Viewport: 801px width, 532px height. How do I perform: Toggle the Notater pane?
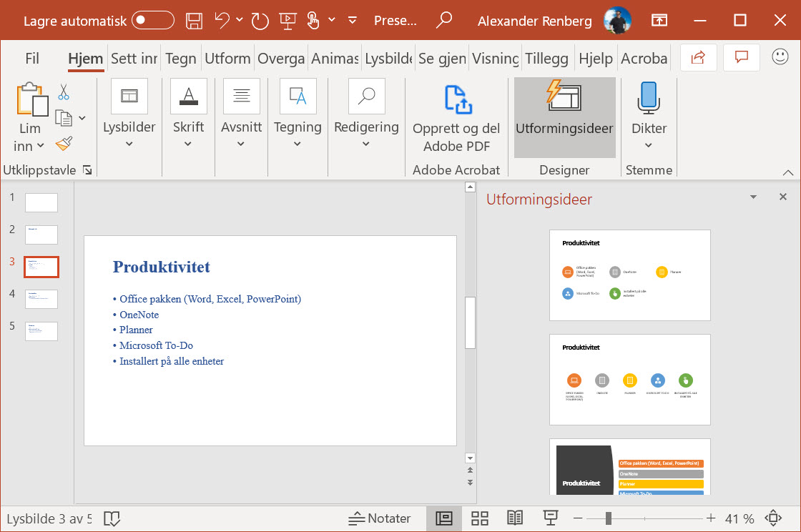(x=380, y=518)
